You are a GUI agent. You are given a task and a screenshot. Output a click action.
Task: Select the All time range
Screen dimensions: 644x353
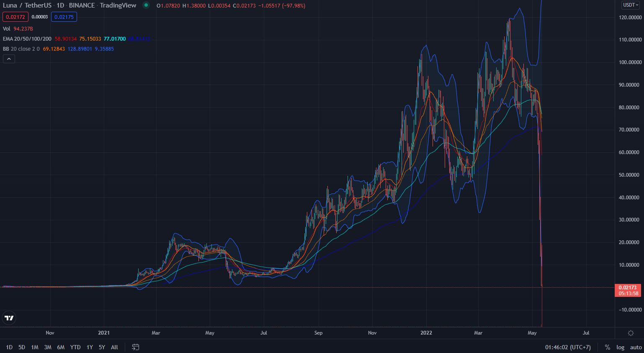[114, 347]
